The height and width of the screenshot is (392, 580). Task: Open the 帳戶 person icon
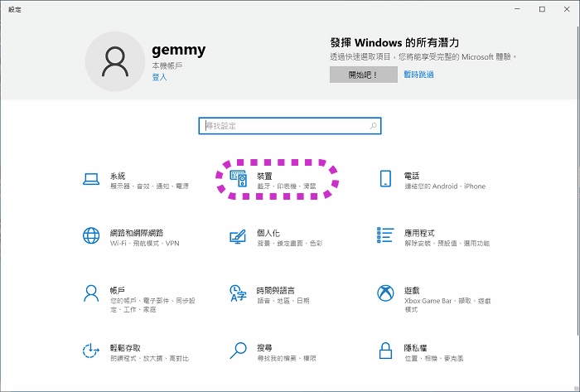click(91, 293)
